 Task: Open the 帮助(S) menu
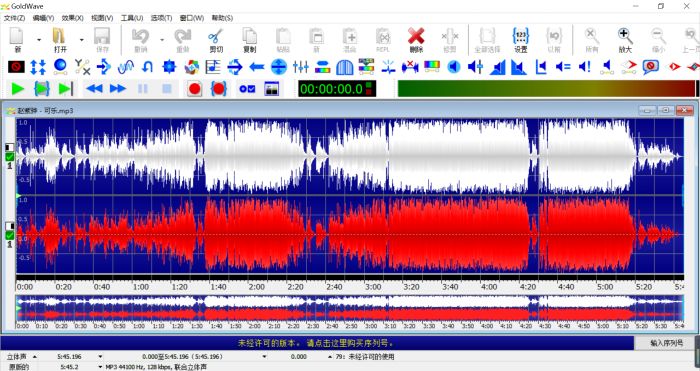[222, 18]
